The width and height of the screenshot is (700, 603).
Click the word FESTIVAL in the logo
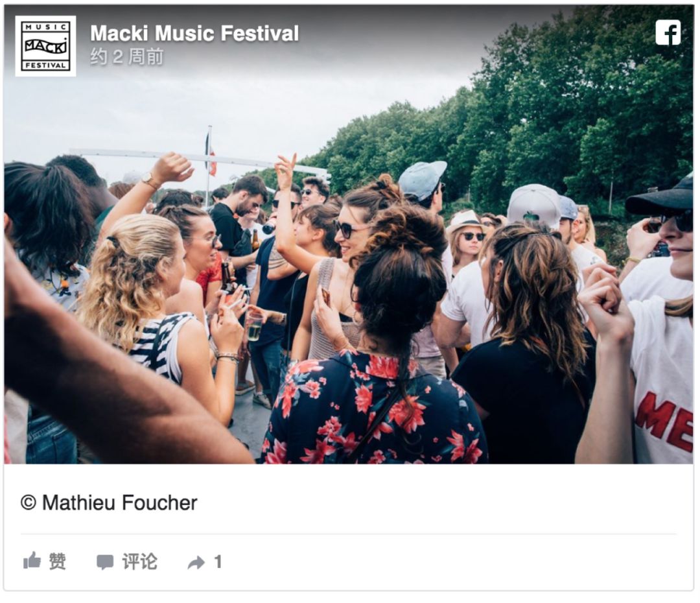tap(45, 65)
